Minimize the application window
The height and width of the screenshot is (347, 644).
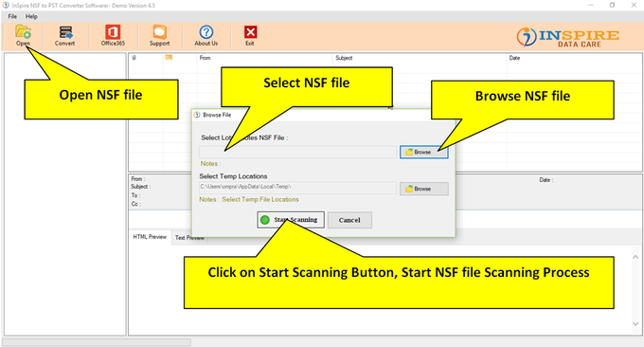pyautogui.click(x=591, y=5)
